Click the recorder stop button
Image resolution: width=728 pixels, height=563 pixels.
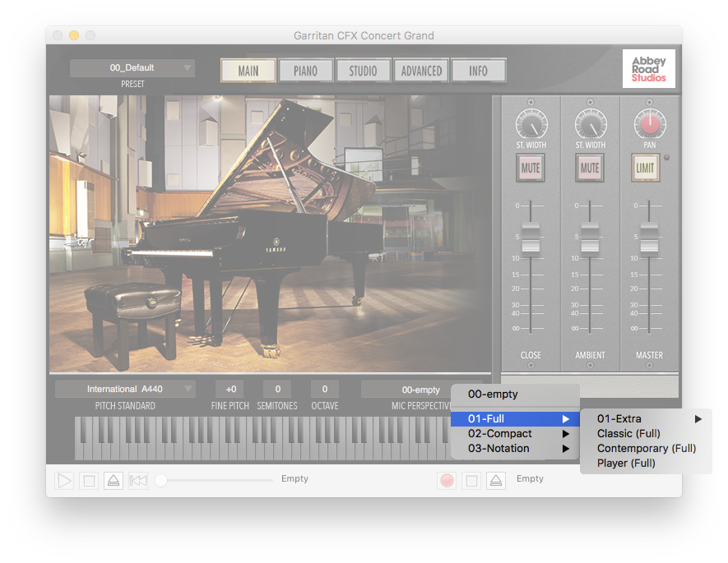pos(471,481)
